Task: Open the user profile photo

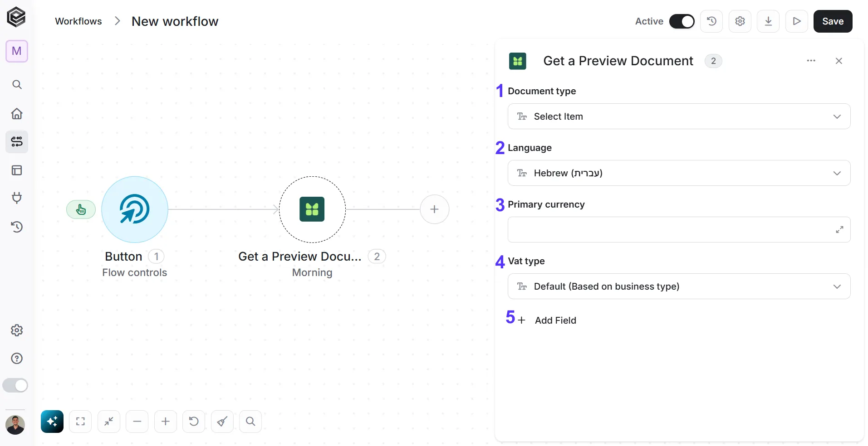Action: click(15, 425)
